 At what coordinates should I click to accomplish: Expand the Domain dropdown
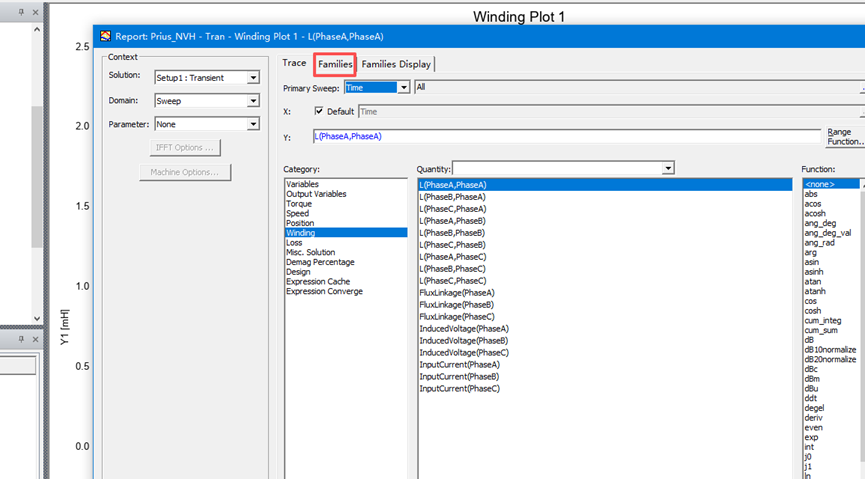point(253,101)
